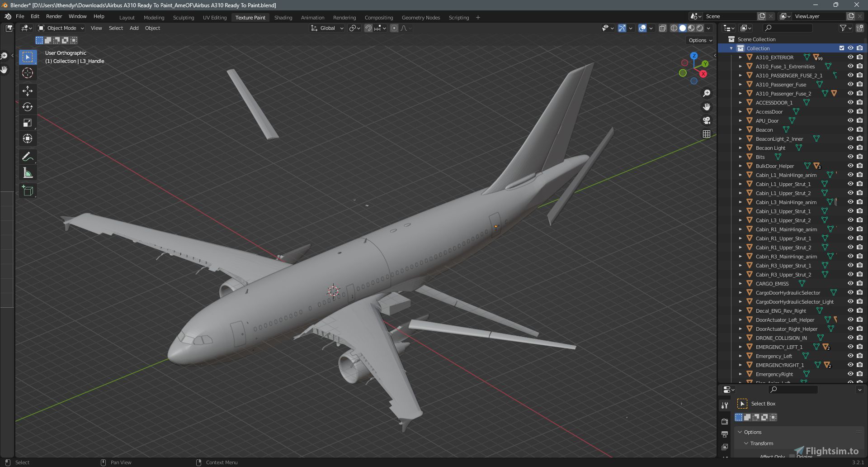Select the Select Box tool in toolbar
This screenshot has width=868, height=467.
coord(28,57)
